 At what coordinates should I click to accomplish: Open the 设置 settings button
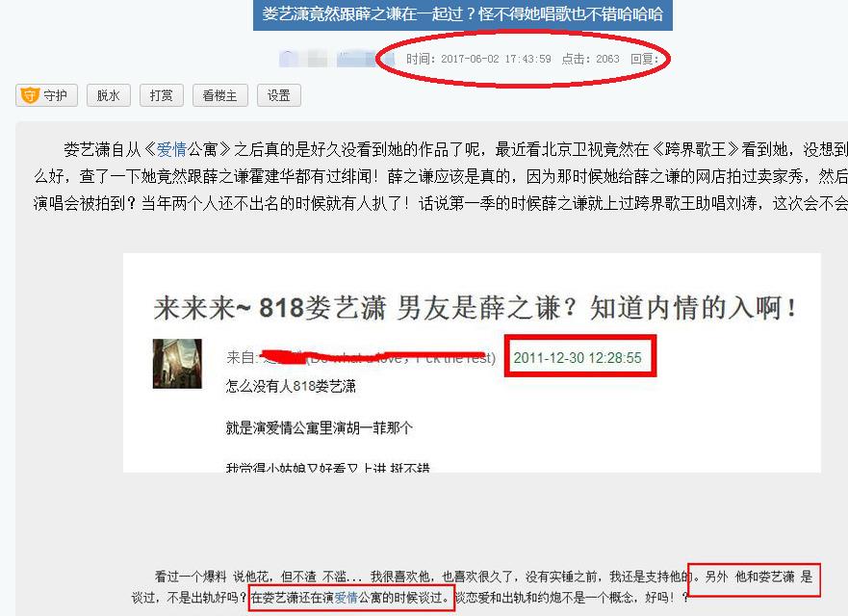(x=278, y=95)
